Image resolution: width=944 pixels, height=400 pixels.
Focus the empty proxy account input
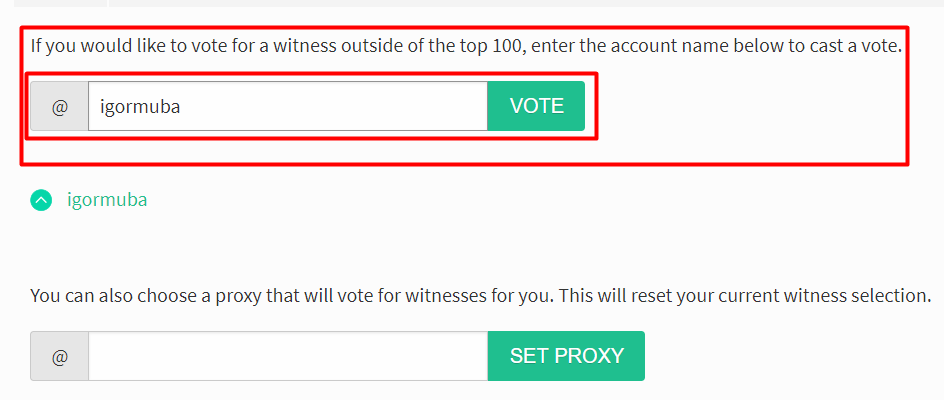click(288, 356)
